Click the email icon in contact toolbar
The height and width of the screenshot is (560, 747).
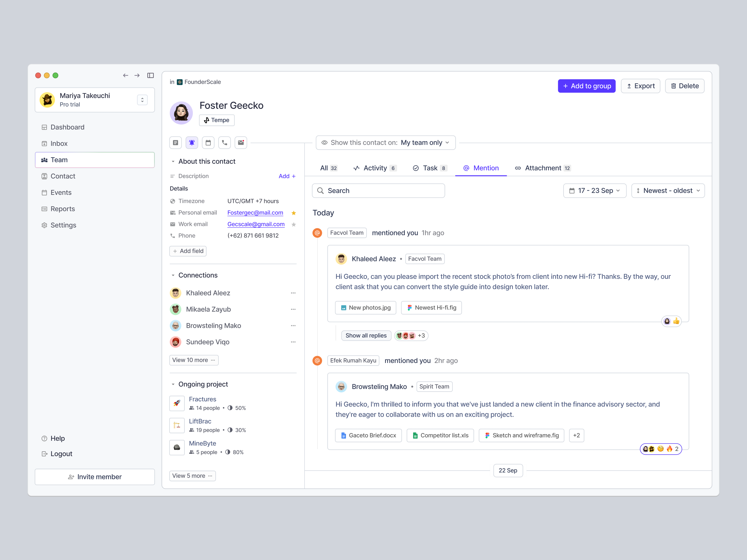point(241,142)
